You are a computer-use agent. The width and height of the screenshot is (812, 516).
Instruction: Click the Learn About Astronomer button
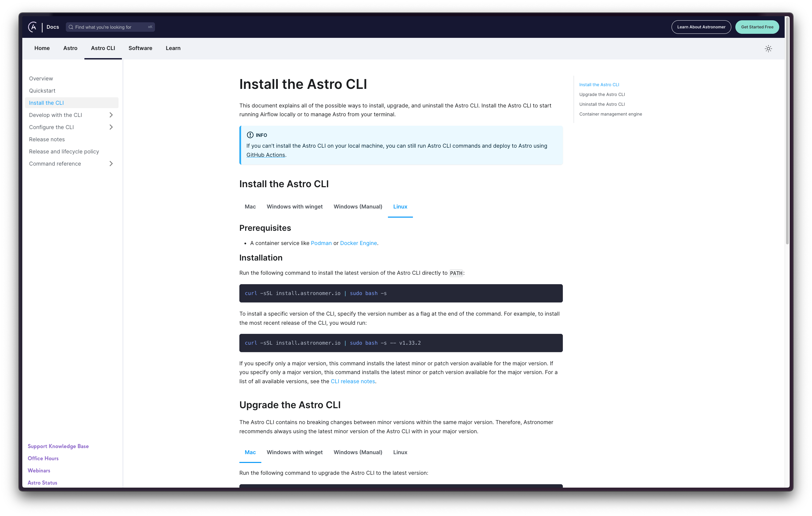(701, 27)
